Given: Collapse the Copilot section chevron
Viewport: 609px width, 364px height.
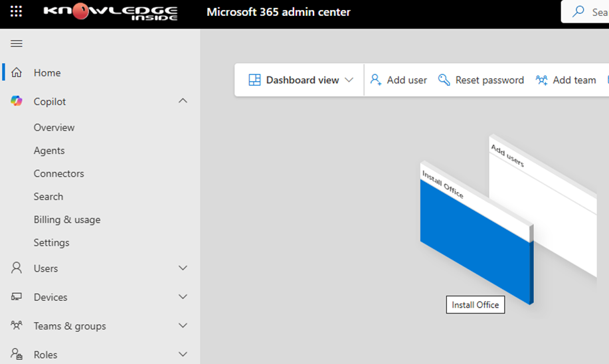Looking at the screenshot, I should point(183,101).
